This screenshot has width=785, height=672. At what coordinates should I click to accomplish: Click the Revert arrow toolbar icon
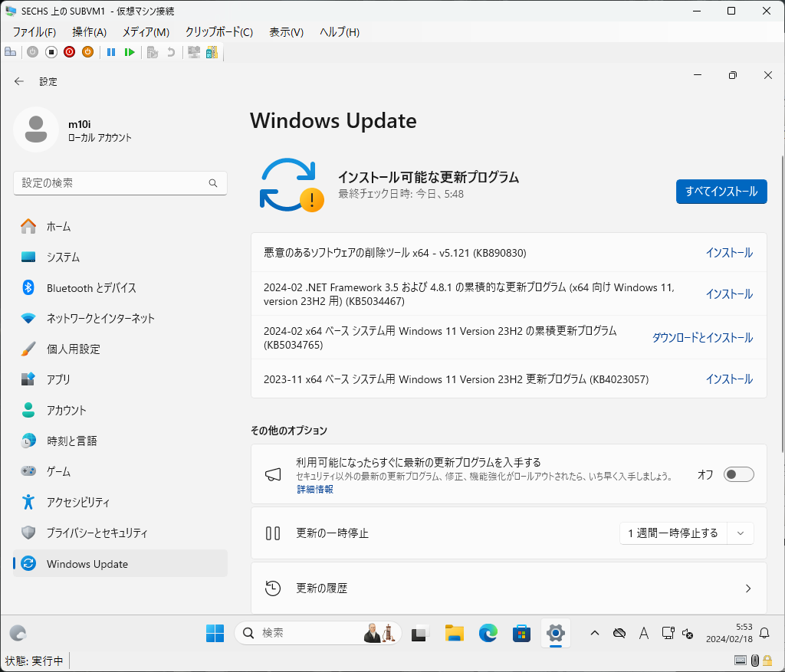pyautogui.click(x=171, y=52)
